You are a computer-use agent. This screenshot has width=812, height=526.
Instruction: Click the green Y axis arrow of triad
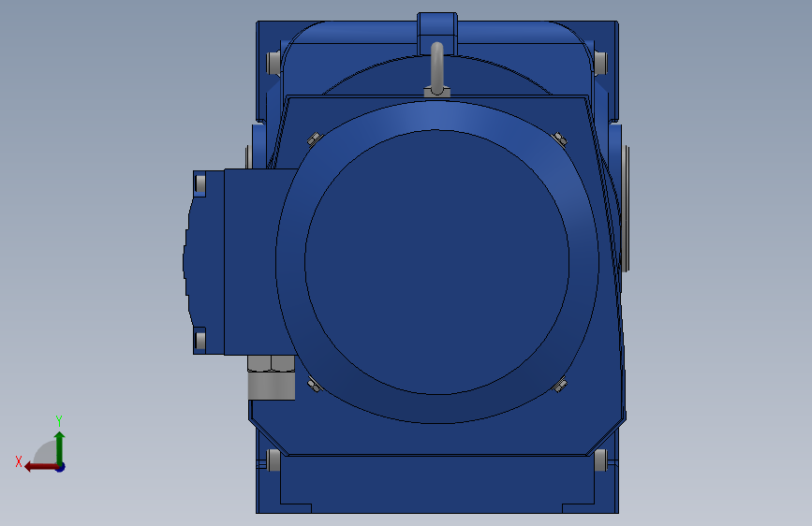pyautogui.click(x=60, y=446)
